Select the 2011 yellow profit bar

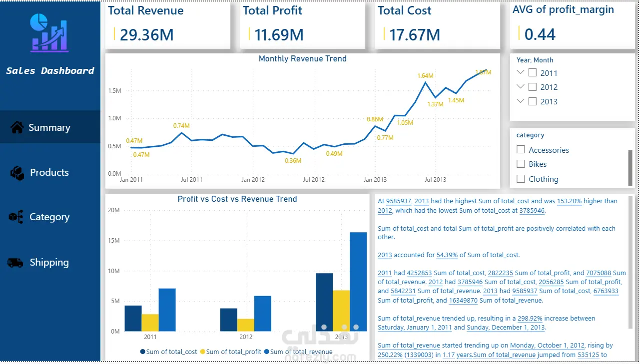(150, 323)
